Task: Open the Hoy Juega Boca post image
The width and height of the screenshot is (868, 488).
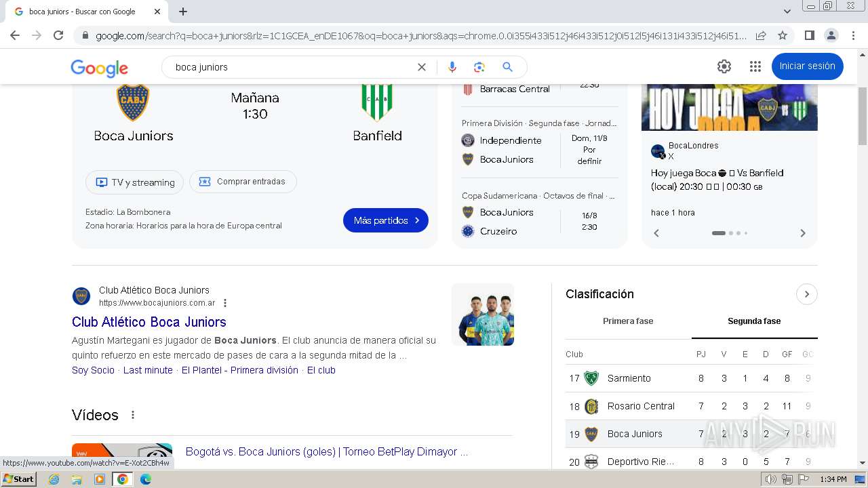Action: [x=730, y=107]
